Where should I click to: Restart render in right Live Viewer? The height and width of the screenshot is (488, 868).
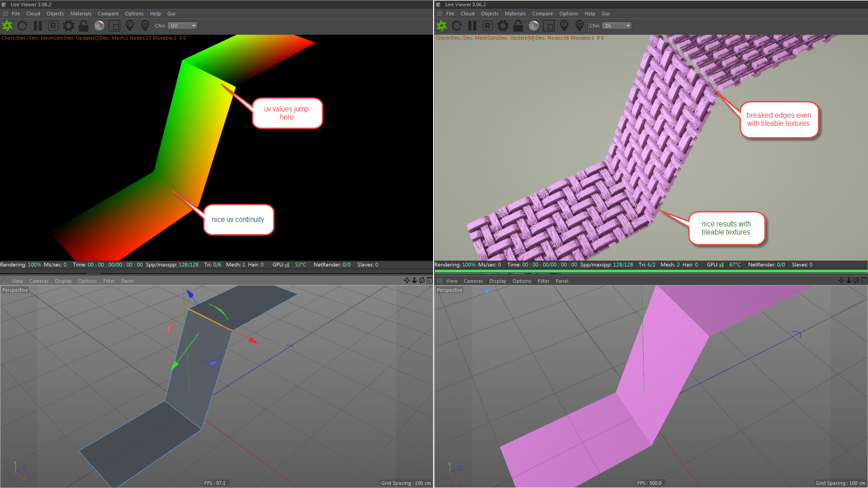(x=457, y=26)
